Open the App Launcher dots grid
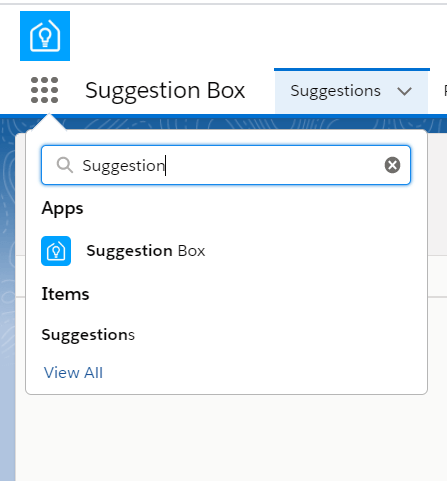This screenshot has height=481, width=447. [44, 90]
